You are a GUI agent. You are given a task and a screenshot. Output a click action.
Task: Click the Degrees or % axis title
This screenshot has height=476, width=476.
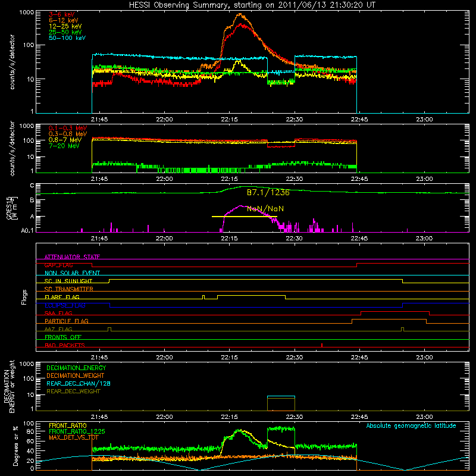coord(15,446)
